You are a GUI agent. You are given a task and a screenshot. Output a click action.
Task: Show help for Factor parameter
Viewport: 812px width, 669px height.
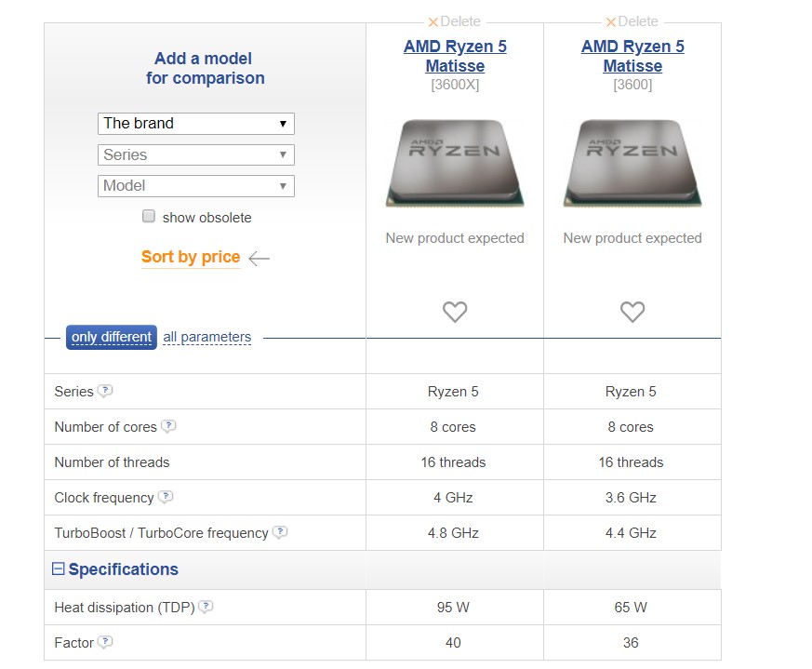click(105, 642)
